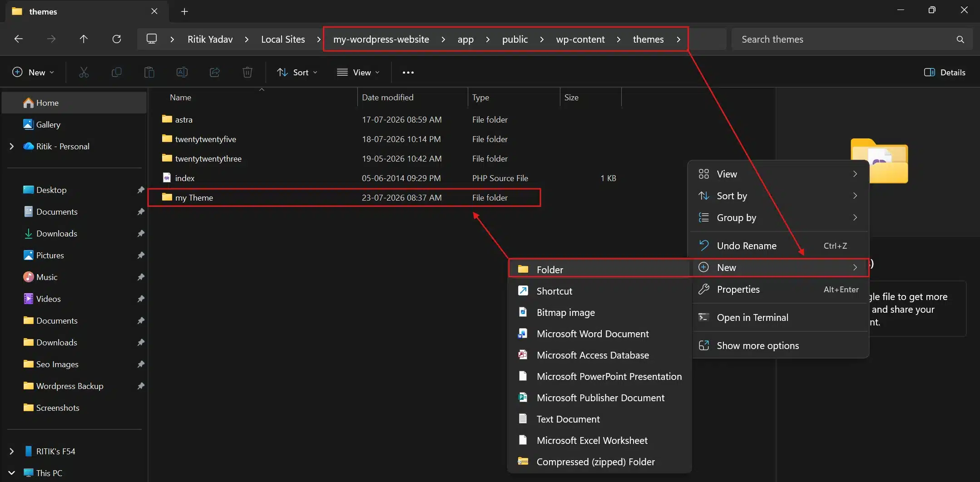Screen dimensions: 980x482
Task: Click the Forward navigation arrow
Action: point(51,39)
